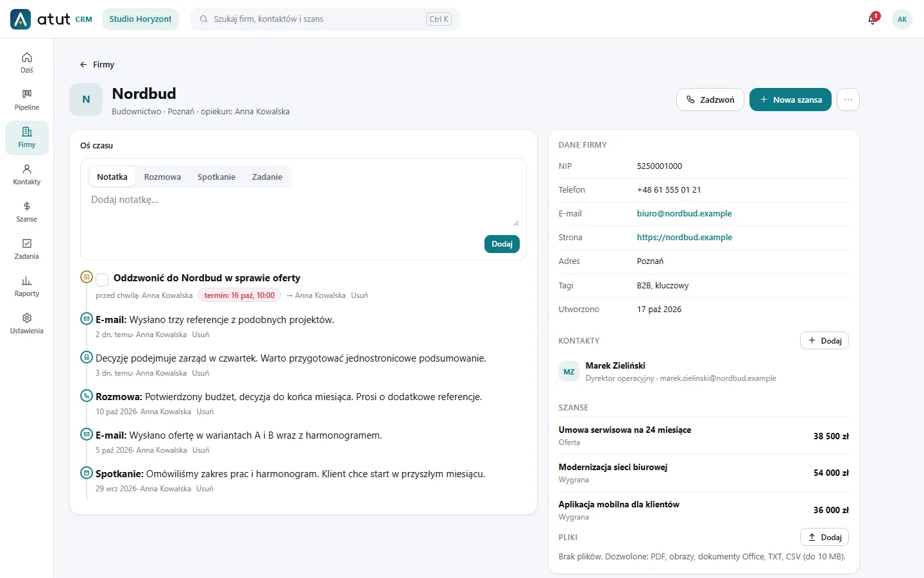924x578 pixels.
Task: Focus the company and contact search field
Action: (x=325, y=19)
